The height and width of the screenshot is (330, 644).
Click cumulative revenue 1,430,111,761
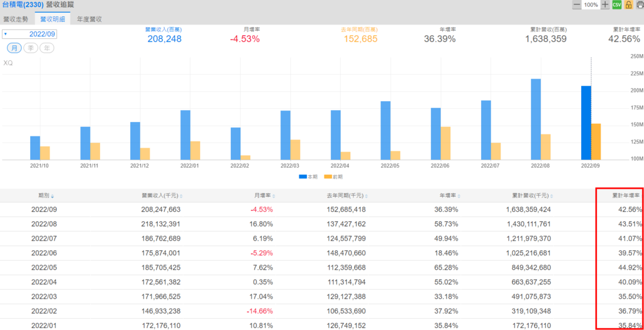coord(528,224)
